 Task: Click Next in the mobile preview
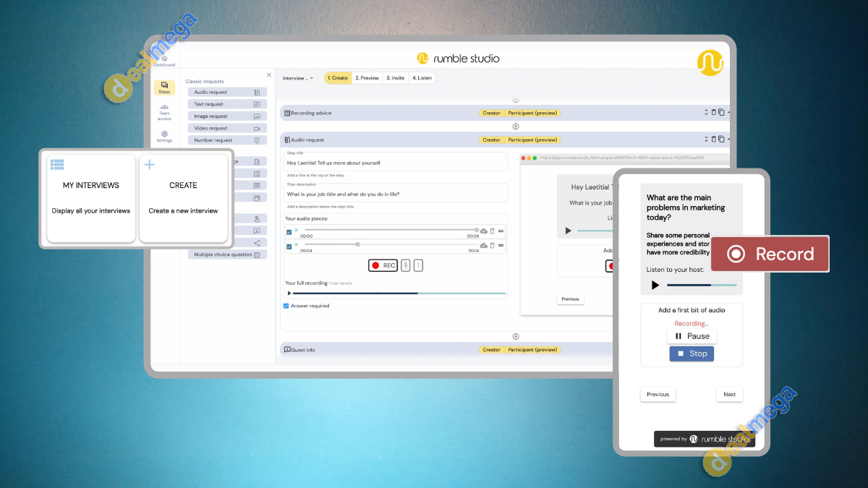click(730, 394)
